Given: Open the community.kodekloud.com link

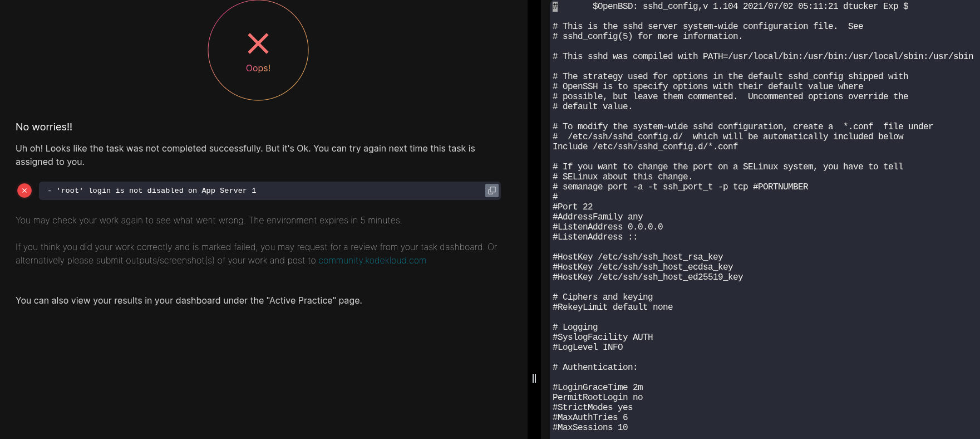Looking at the screenshot, I should (372, 261).
